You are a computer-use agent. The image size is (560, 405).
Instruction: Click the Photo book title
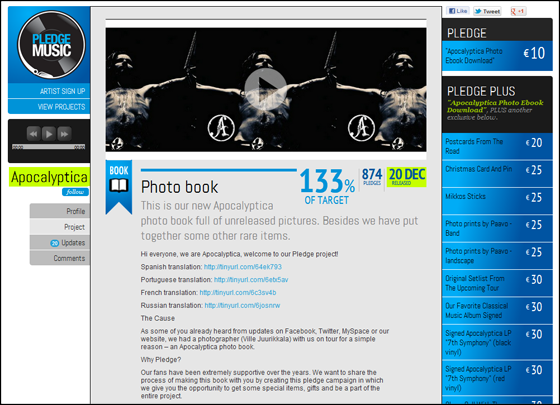pyautogui.click(x=179, y=187)
